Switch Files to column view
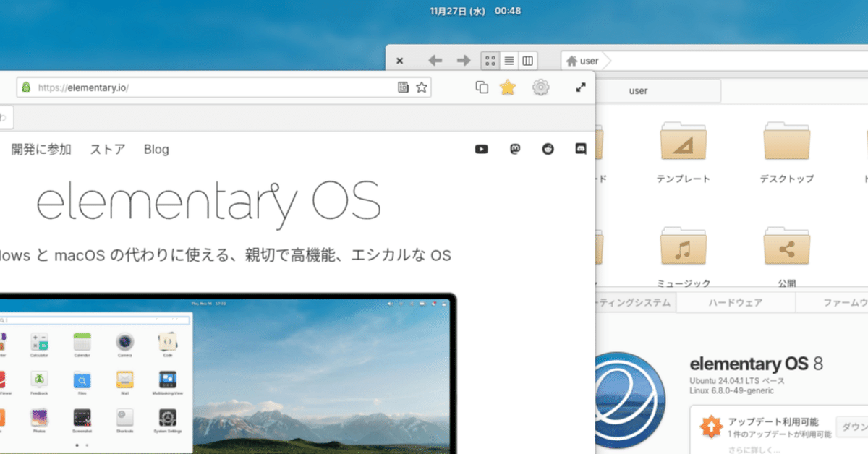 click(x=529, y=60)
